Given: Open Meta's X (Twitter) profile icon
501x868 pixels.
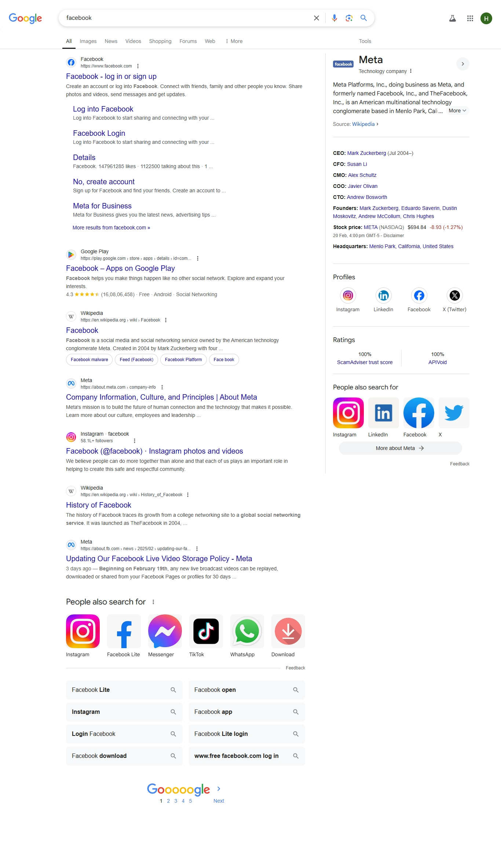Looking at the screenshot, I should coord(454,295).
